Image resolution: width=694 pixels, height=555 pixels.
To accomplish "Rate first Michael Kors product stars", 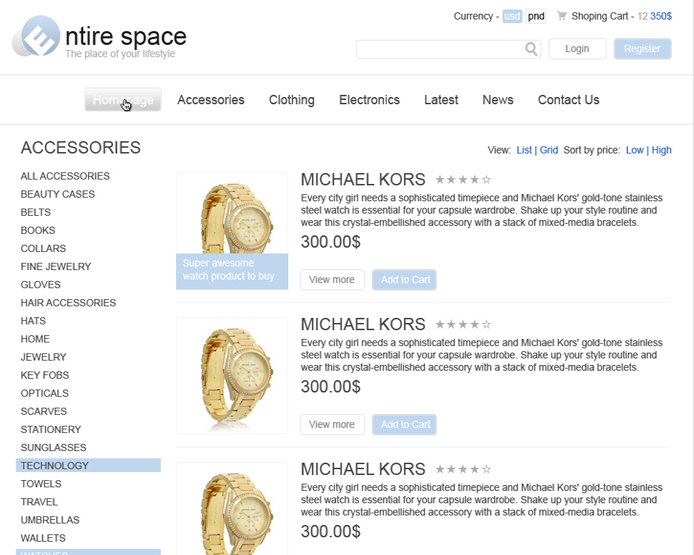I will pos(463,180).
